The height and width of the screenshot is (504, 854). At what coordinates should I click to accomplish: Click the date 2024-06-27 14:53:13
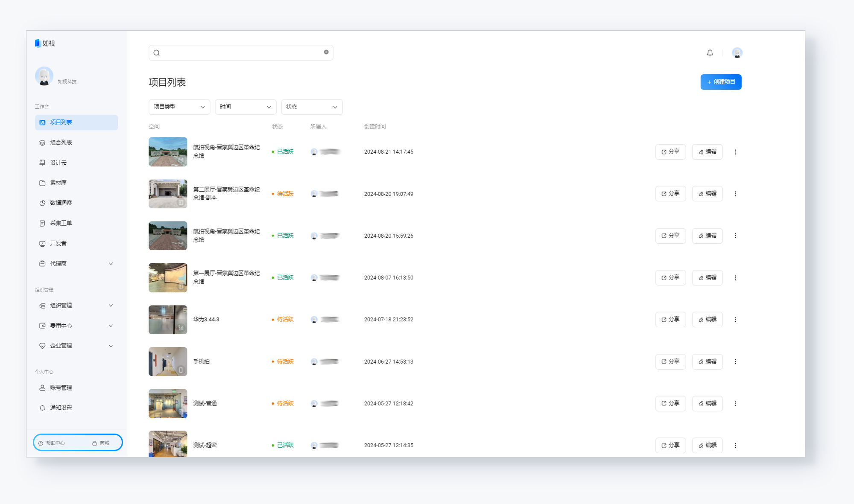coord(389,362)
